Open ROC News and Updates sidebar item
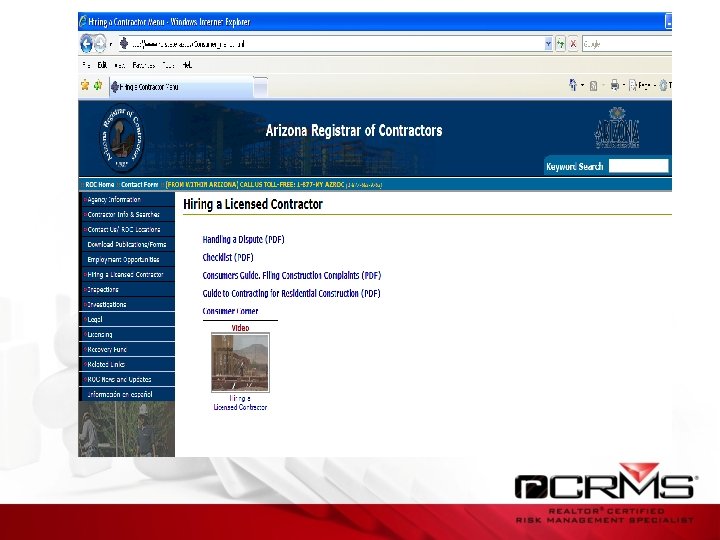 point(128,380)
